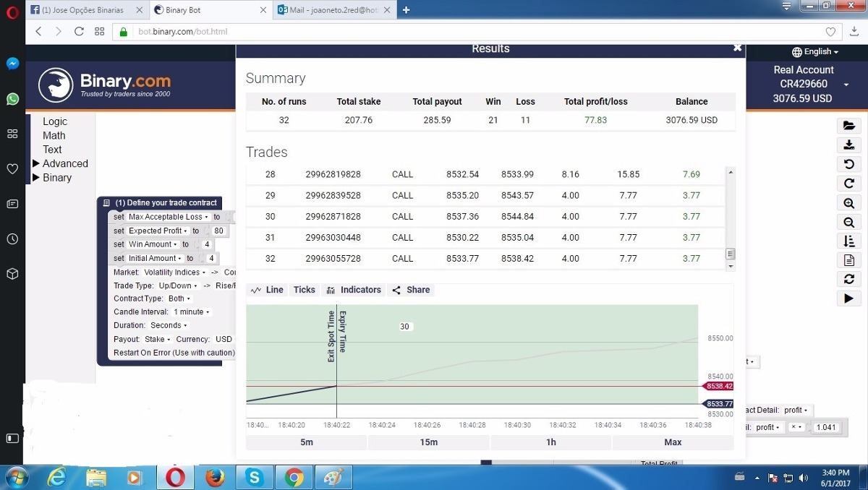Open Max Acceptable Loss variable dropdown

click(x=169, y=217)
